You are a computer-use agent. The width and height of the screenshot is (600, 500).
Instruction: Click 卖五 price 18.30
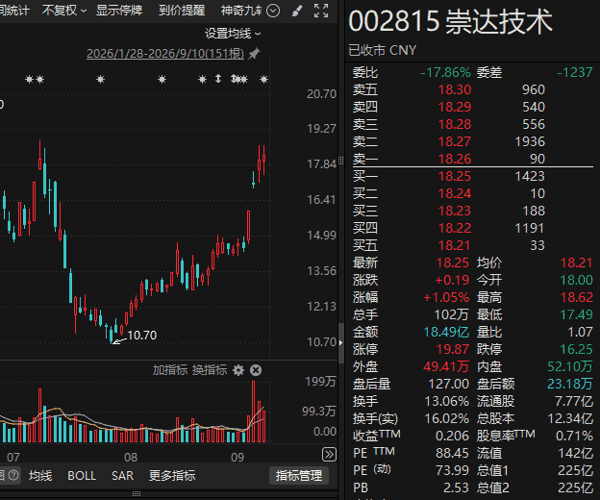coord(455,90)
